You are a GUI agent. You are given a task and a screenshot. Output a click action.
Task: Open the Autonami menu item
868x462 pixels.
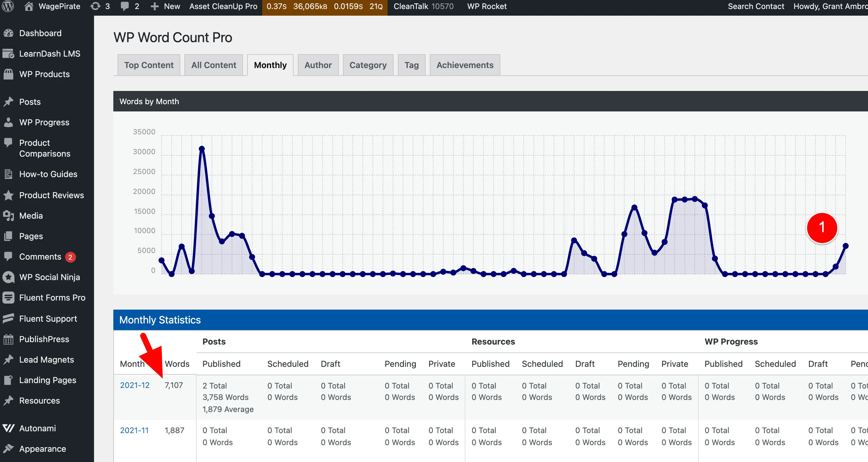37,428
